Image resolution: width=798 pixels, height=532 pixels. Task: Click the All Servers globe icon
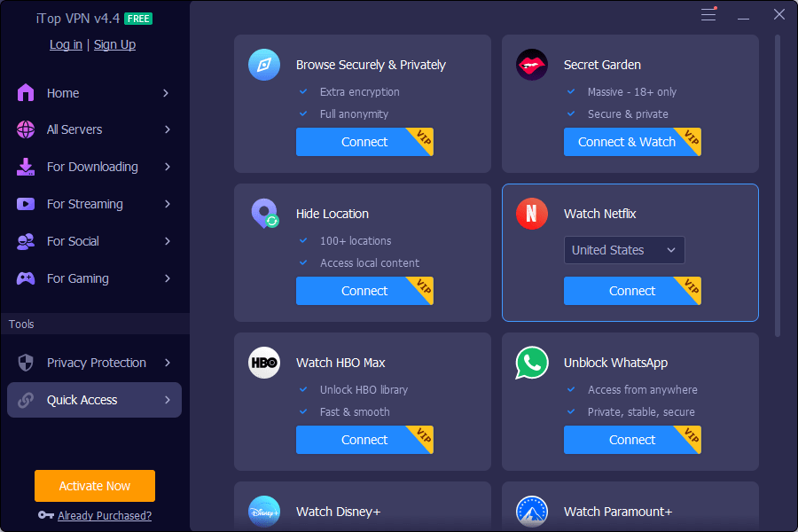pyautogui.click(x=26, y=129)
